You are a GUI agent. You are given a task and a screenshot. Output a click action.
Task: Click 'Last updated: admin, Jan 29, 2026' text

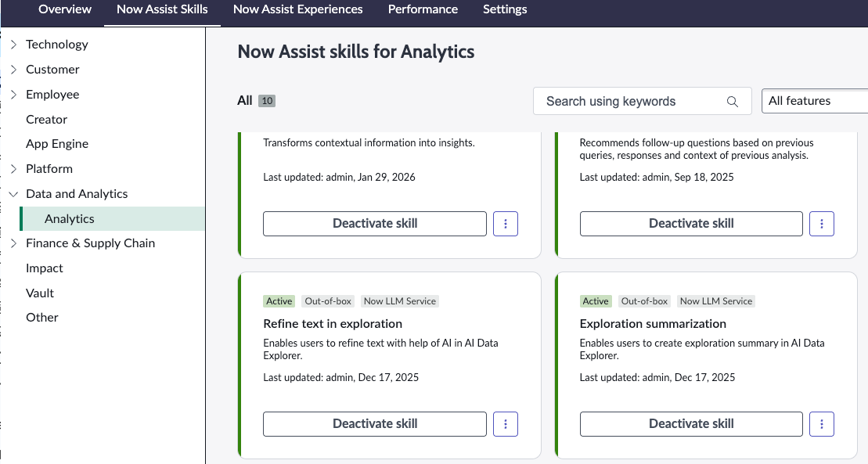(x=340, y=177)
